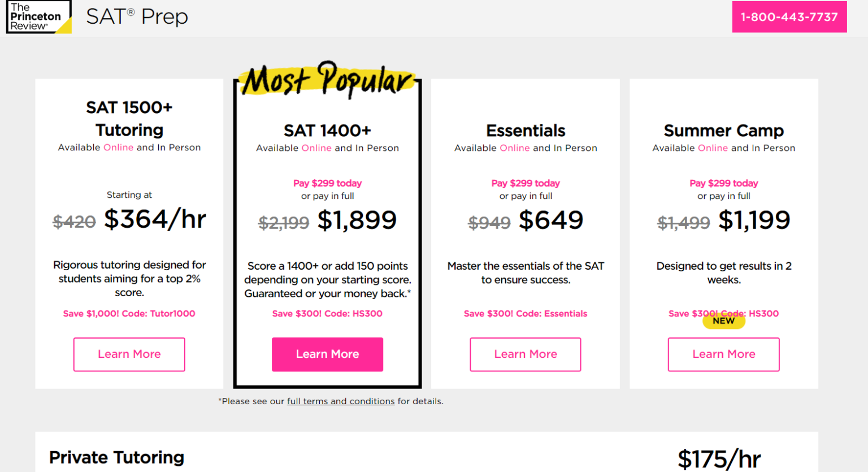
Task: Open Learn More for Summer Camp
Action: [723, 354]
